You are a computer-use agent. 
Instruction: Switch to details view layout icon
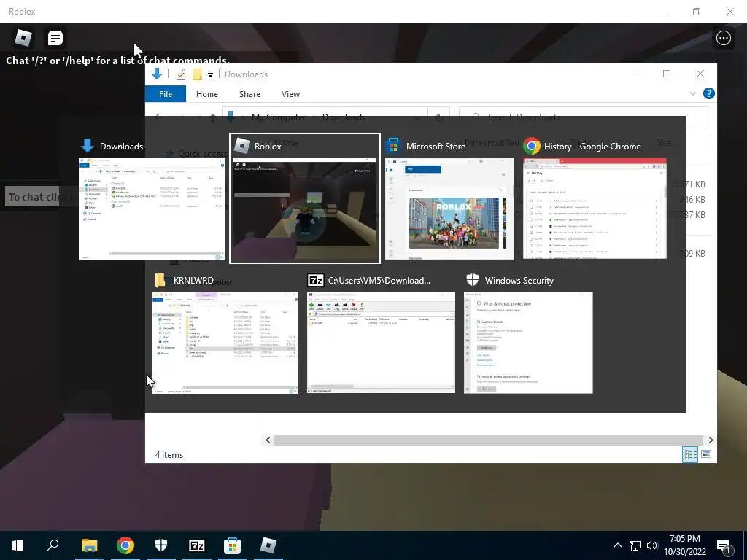coord(690,454)
